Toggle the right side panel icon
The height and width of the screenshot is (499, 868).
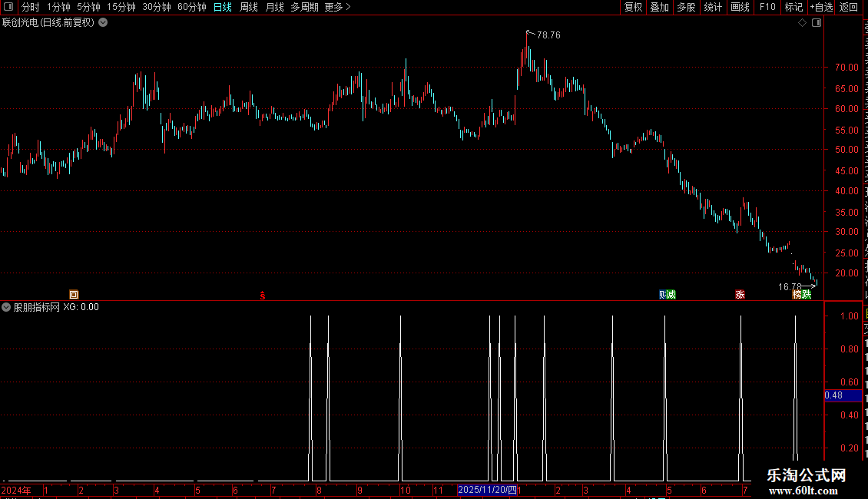coord(817,23)
